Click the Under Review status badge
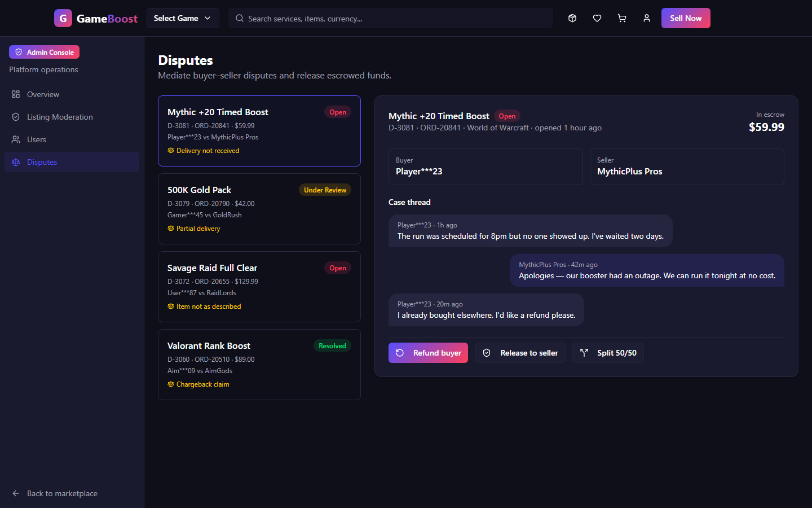 click(x=325, y=190)
